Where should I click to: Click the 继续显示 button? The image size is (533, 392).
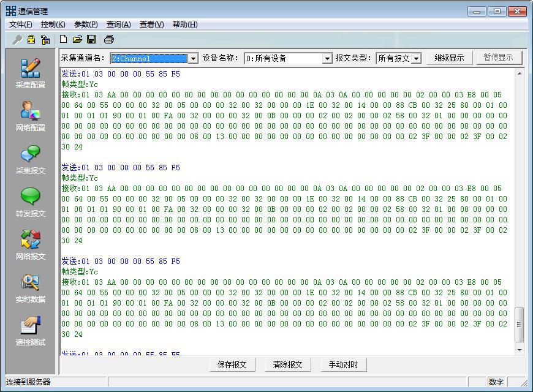click(x=450, y=58)
